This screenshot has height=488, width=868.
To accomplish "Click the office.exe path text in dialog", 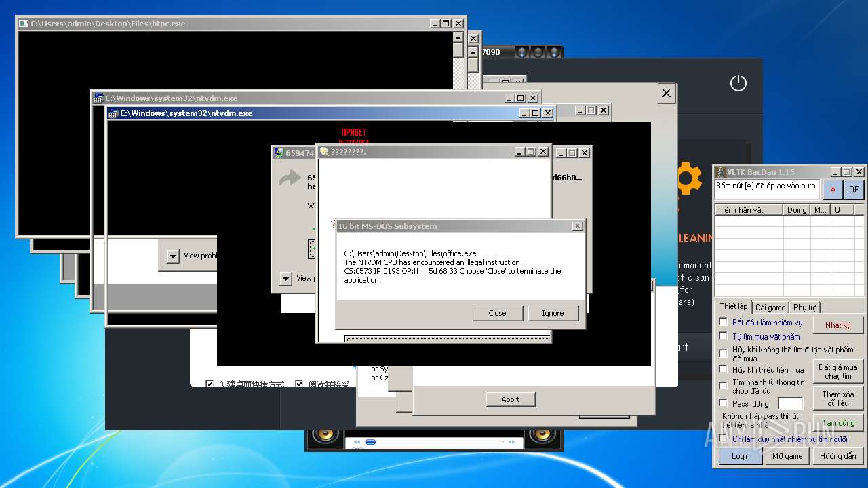I will [x=410, y=253].
